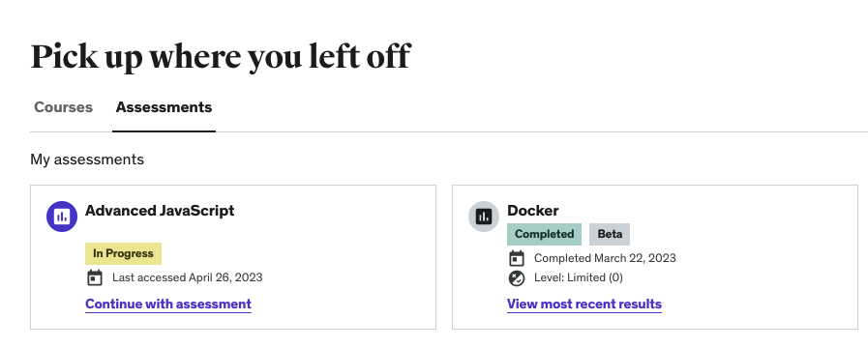Switch to the Courses tab

[x=64, y=106]
